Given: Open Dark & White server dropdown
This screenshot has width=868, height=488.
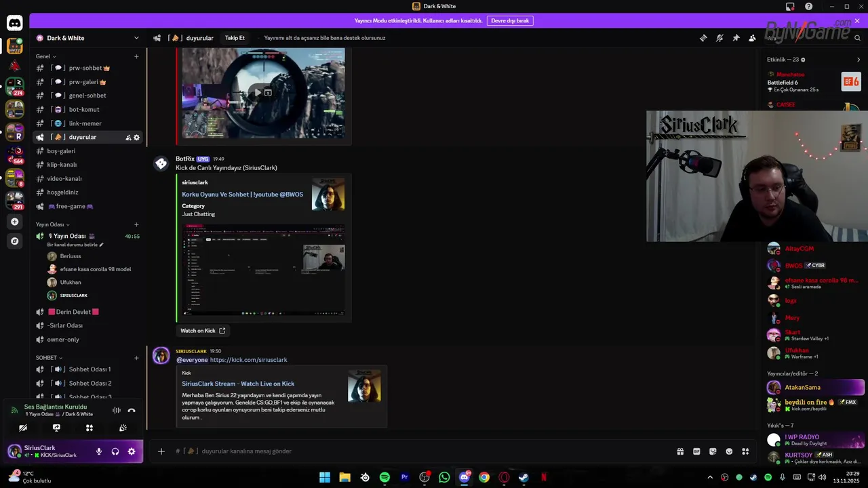Looking at the screenshot, I should [x=88, y=38].
